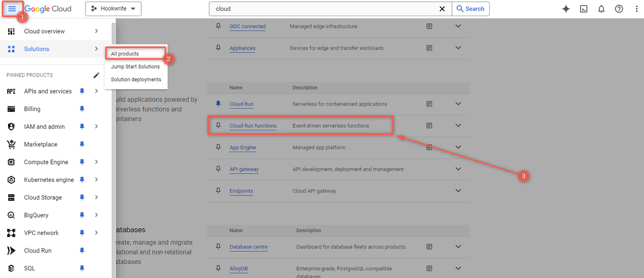Image resolution: width=644 pixels, height=278 pixels.
Task: Clear the search field with the X
Action: tap(442, 9)
